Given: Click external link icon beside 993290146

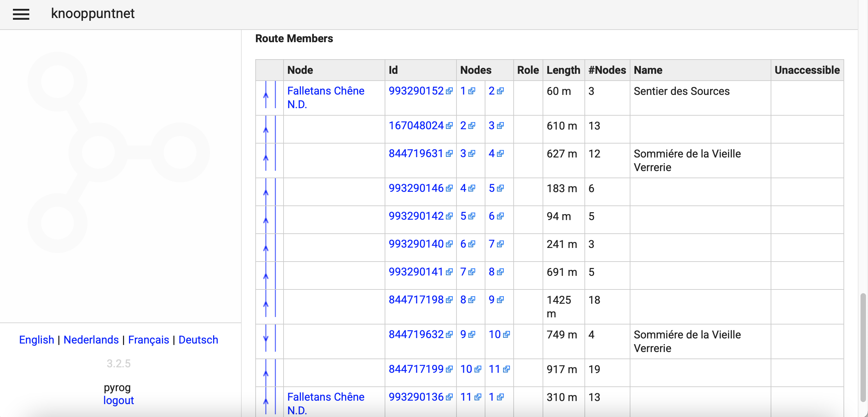Looking at the screenshot, I should (449, 188).
